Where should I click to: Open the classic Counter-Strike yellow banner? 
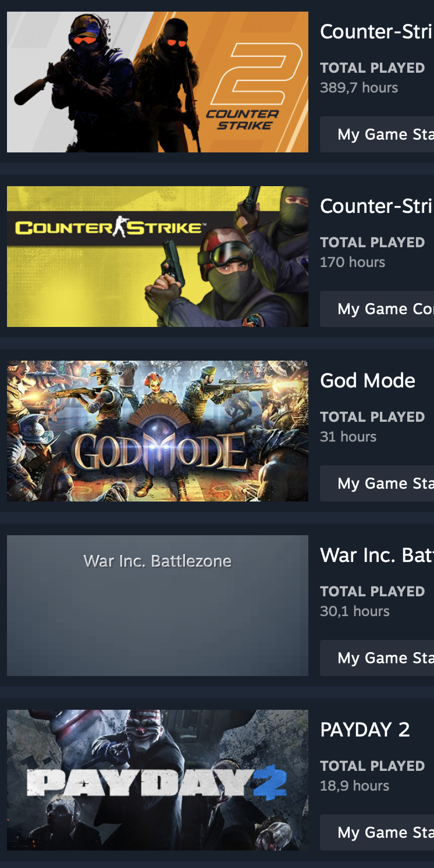(158, 257)
